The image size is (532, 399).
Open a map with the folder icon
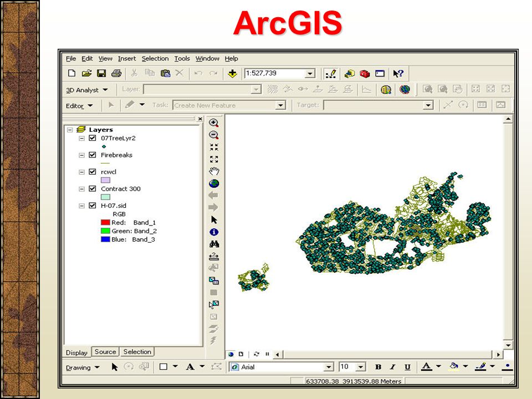click(x=86, y=73)
